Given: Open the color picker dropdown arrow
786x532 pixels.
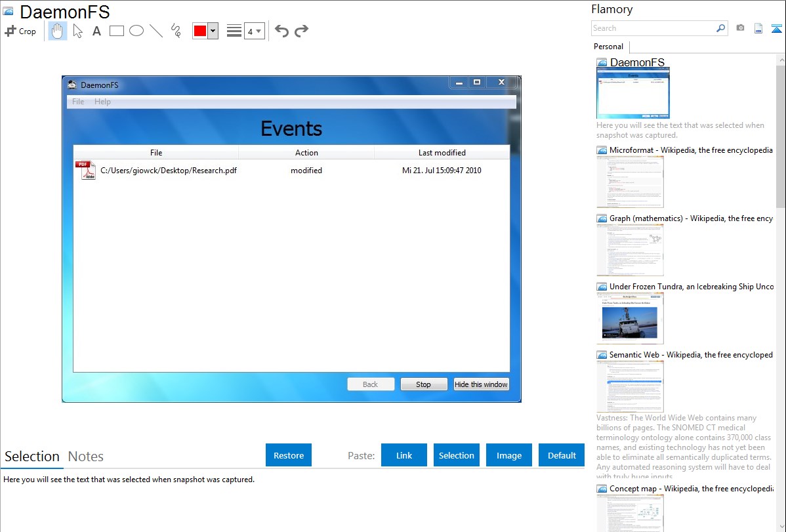Looking at the screenshot, I should [x=213, y=31].
